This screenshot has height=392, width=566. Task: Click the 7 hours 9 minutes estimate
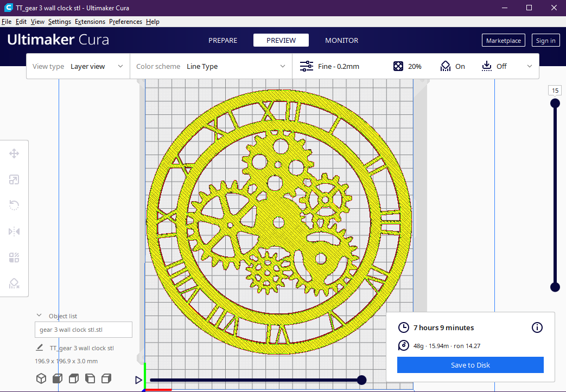click(x=444, y=327)
